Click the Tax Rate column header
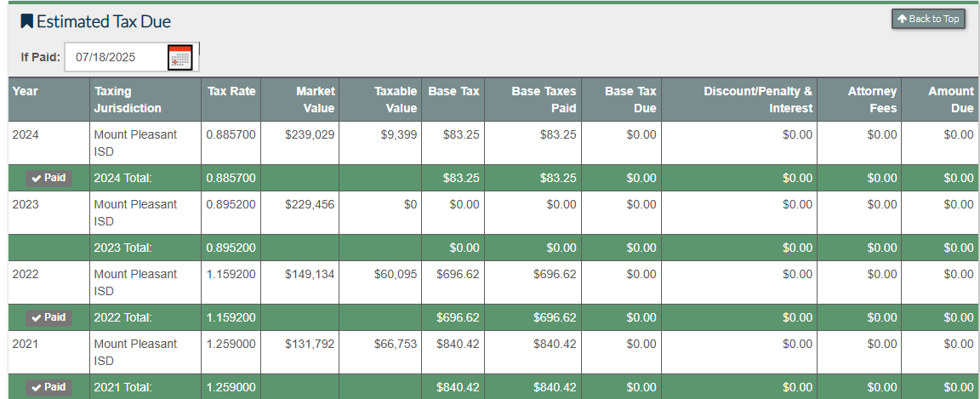Screen dimensions: 980x399 pos(231,91)
